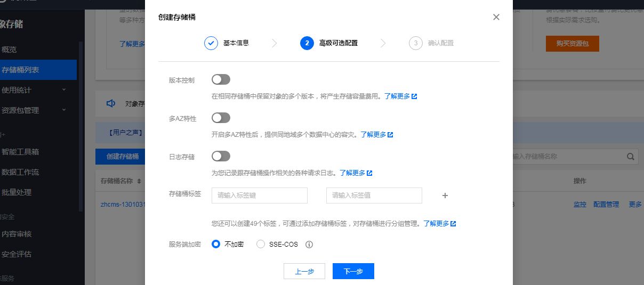
Task: Click the 基本信息 step checkmark icon
Action: 211,43
